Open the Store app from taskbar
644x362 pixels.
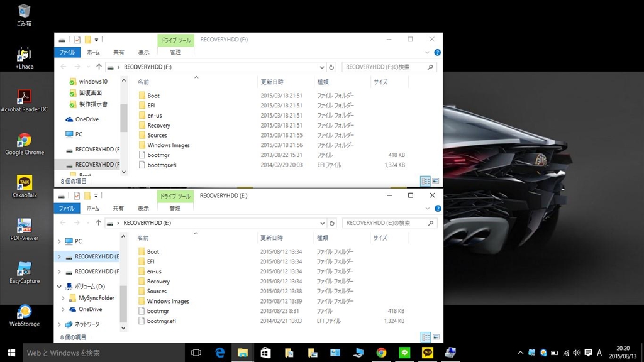tap(266, 353)
